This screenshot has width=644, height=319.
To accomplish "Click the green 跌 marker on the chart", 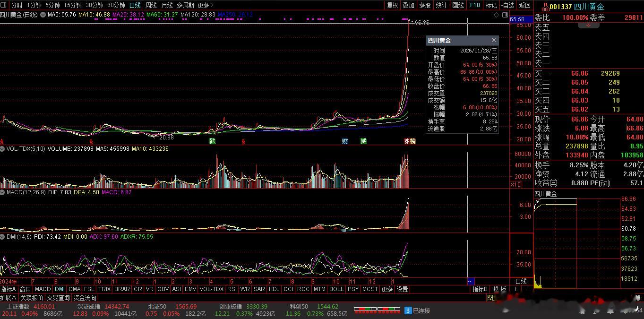I will pos(213,141).
